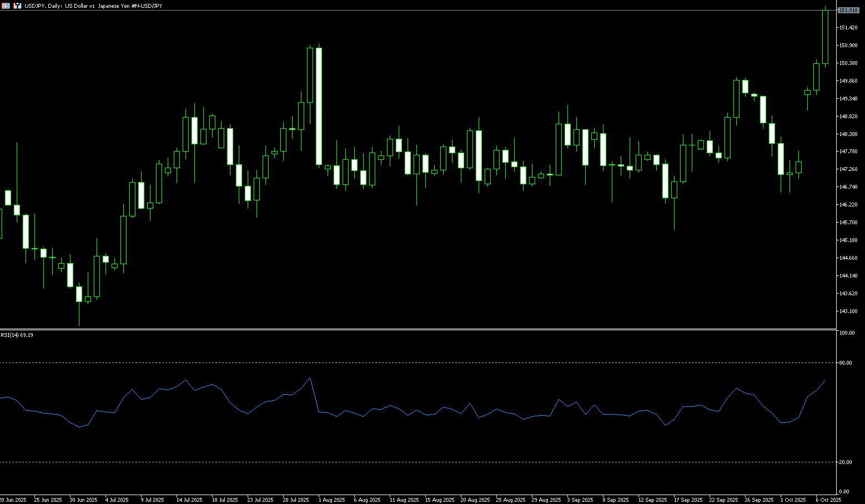This screenshot has width=865, height=504.
Task: Click the RSI 20.00 level label
Action: (x=846, y=462)
